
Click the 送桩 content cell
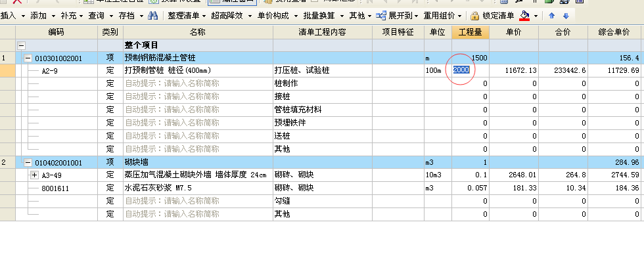323,136
